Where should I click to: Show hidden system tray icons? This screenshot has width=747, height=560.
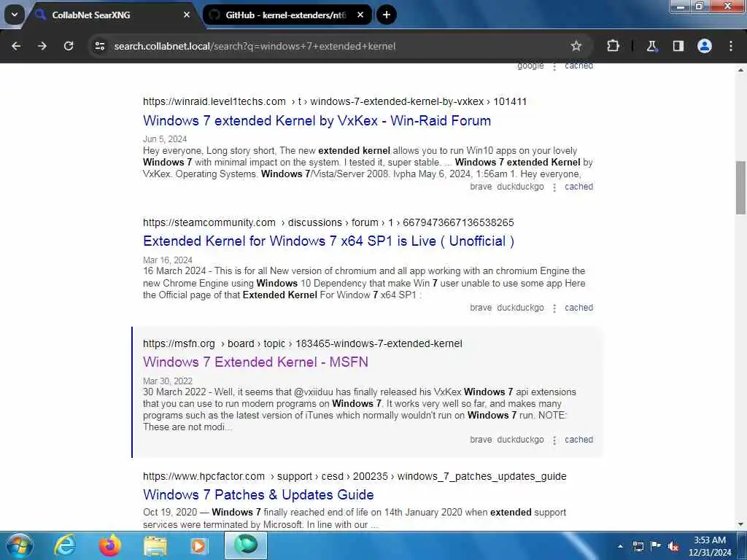coord(620,546)
